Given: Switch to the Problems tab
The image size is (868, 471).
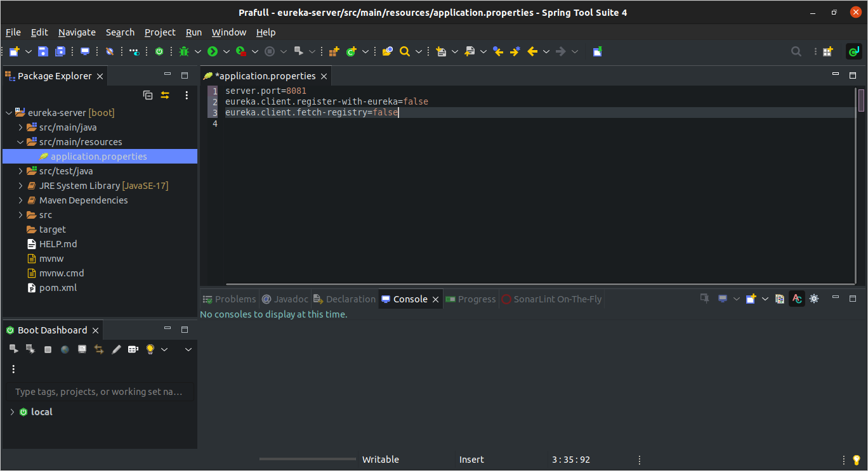Looking at the screenshot, I should tap(229, 299).
